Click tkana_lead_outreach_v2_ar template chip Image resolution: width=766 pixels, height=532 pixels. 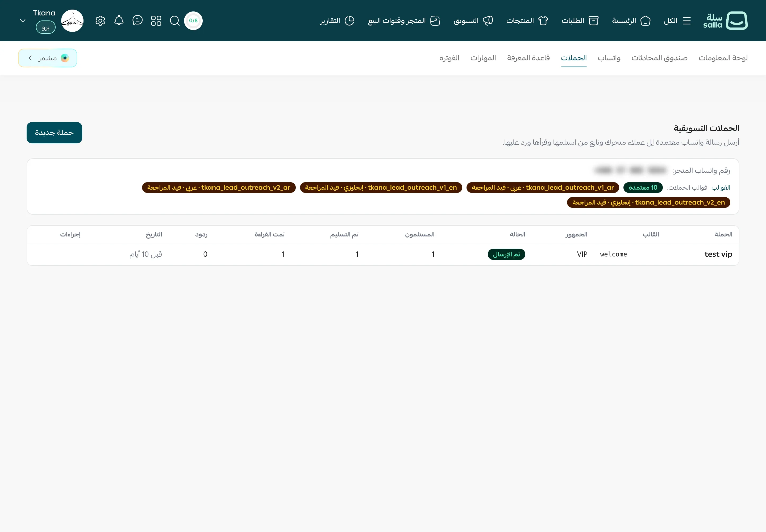click(219, 188)
